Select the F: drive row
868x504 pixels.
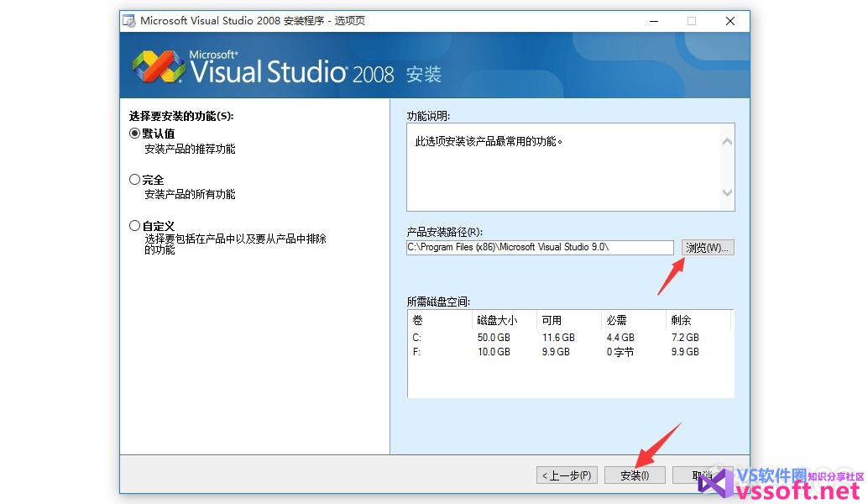point(570,352)
